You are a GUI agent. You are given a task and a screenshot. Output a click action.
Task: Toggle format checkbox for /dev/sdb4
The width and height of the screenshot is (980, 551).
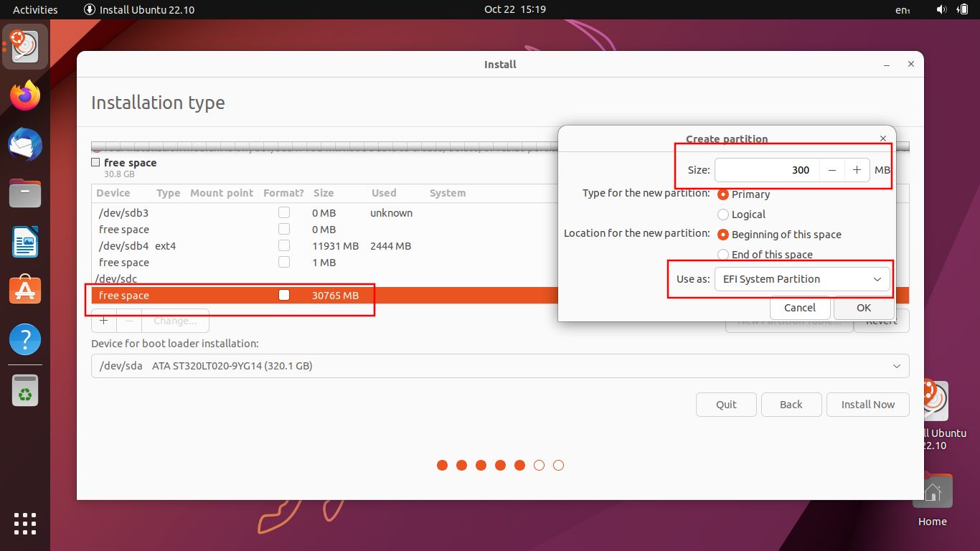[x=284, y=245]
